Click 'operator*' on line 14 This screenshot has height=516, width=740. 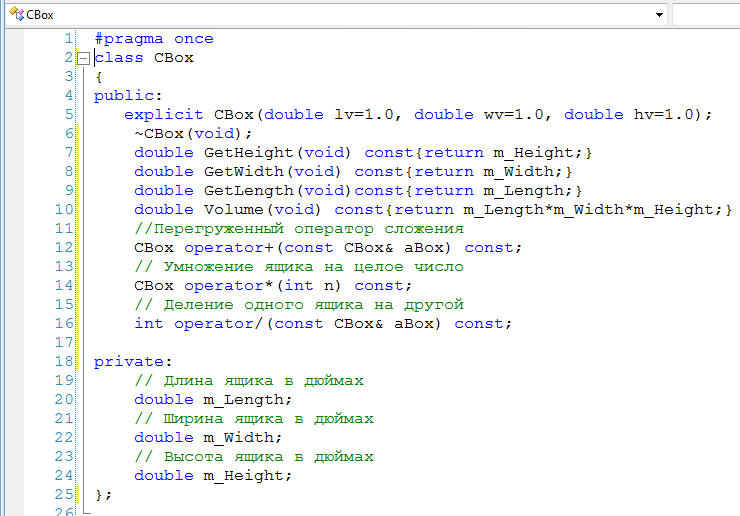[x=229, y=286]
